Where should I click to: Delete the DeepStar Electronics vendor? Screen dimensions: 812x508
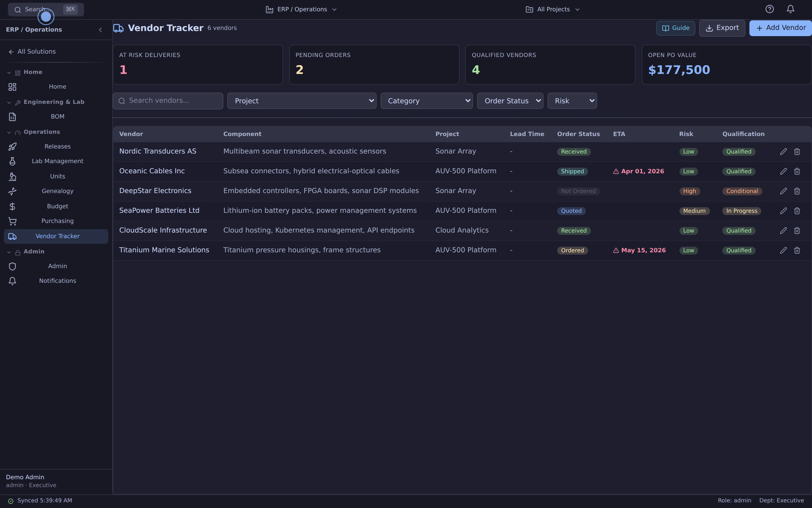(797, 191)
